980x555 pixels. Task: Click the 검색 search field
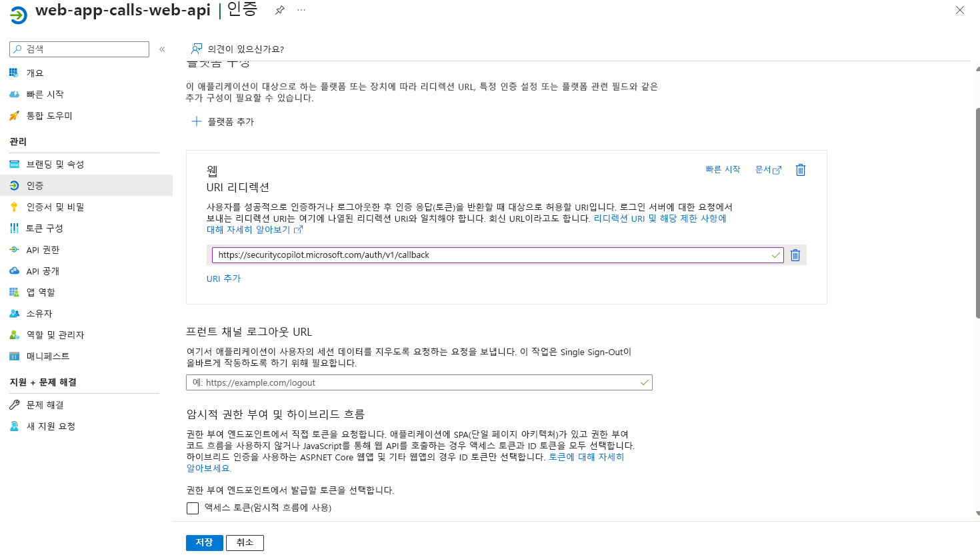79,49
